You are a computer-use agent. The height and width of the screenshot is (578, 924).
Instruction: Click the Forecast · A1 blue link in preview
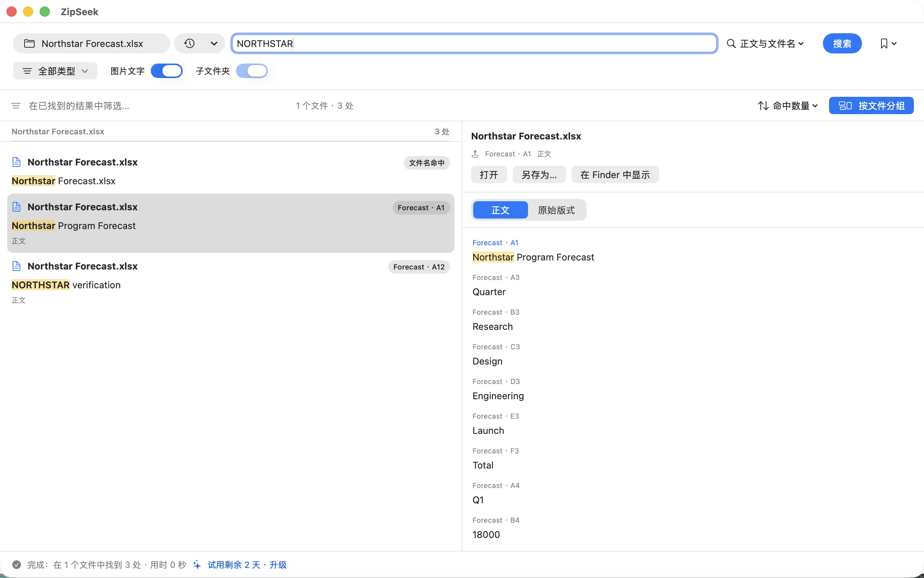click(495, 243)
